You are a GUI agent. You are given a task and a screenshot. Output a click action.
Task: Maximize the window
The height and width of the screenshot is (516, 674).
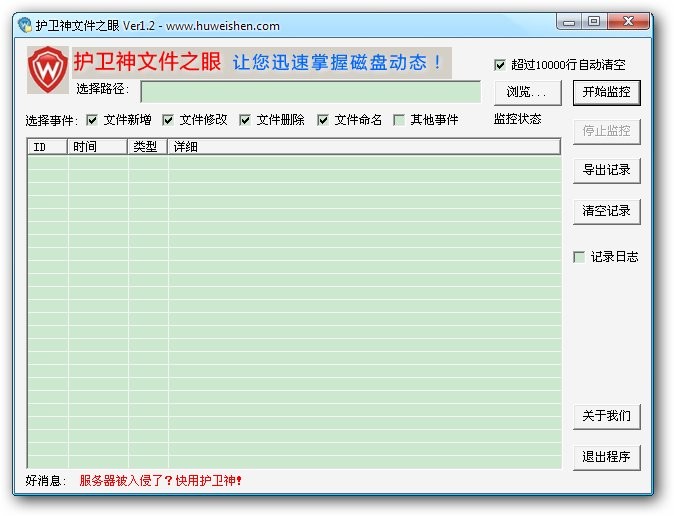click(x=594, y=22)
